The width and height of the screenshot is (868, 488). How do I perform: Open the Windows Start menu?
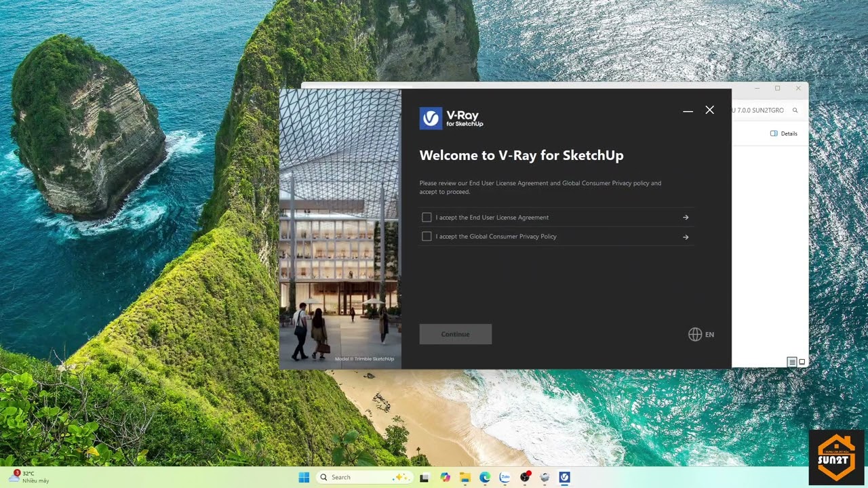point(304,477)
